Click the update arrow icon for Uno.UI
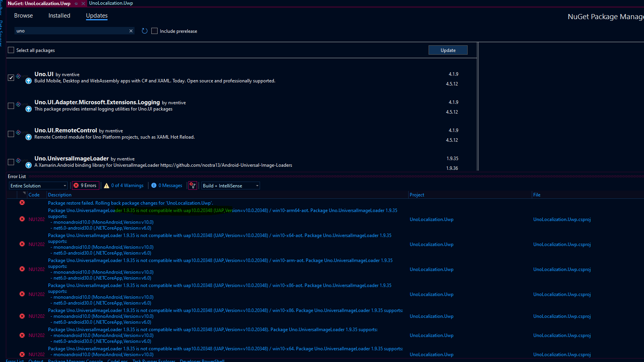The height and width of the screenshot is (362, 644). point(29,81)
